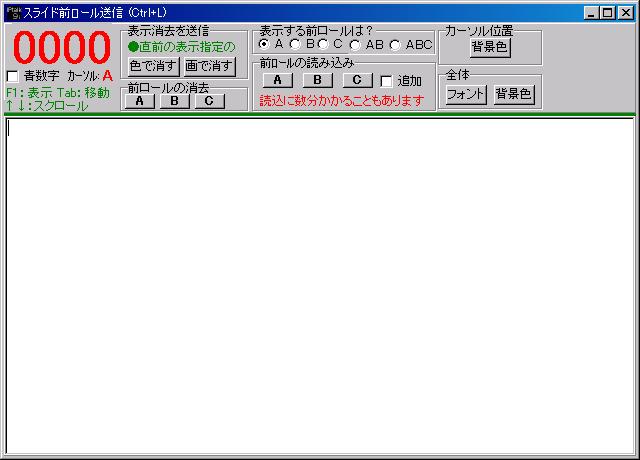
Task: Clear pre-roll C in 前ロールの消去 group
Action: [x=209, y=101]
